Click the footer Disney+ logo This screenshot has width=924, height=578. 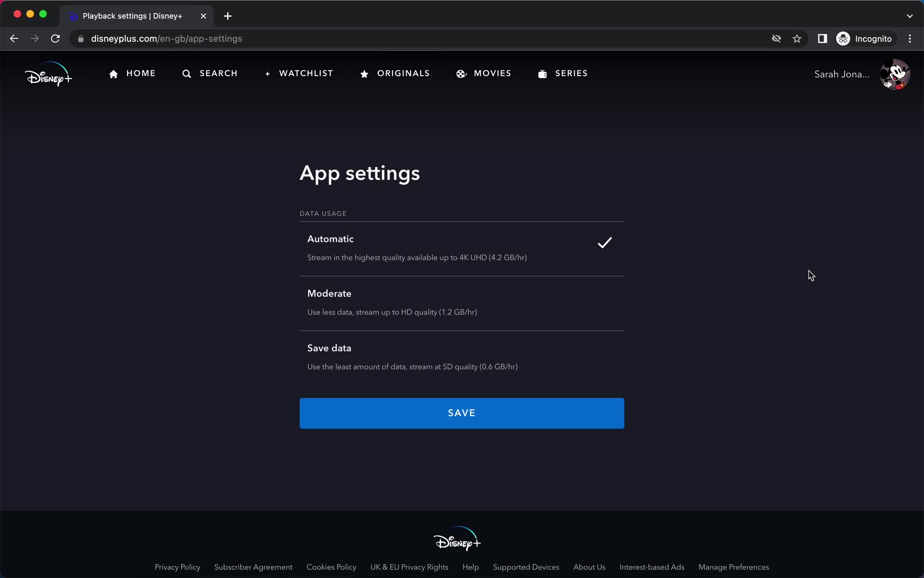[457, 539]
